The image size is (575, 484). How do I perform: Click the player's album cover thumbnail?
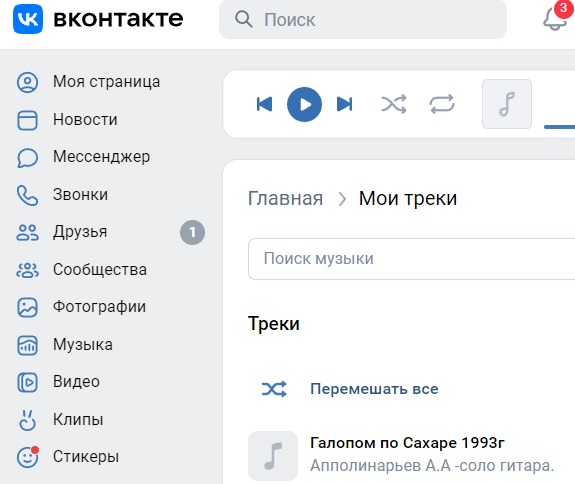(507, 104)
